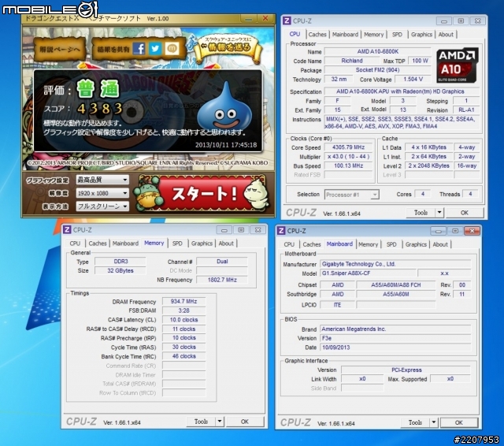Click the CPU-Z icon in the Memory window title bar
This screenshot has width=504, height=446.
click(x=67, y=229)
